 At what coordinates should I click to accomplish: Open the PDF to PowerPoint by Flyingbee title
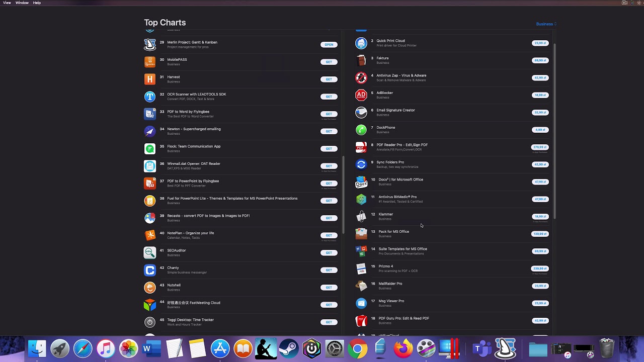pyautogui.click(x=193, y=181)
